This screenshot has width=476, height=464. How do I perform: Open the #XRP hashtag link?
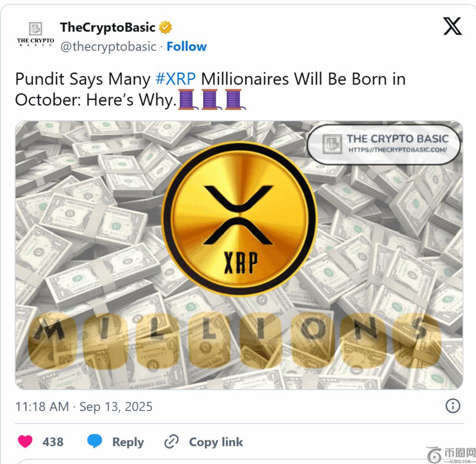click(x=175, y=79)
